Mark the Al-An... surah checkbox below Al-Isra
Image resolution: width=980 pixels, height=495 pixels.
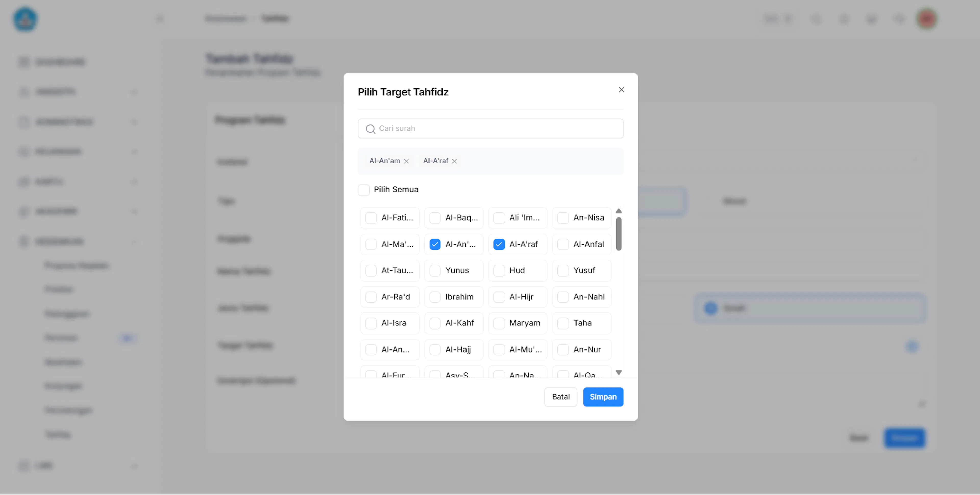tap(371, 350)
